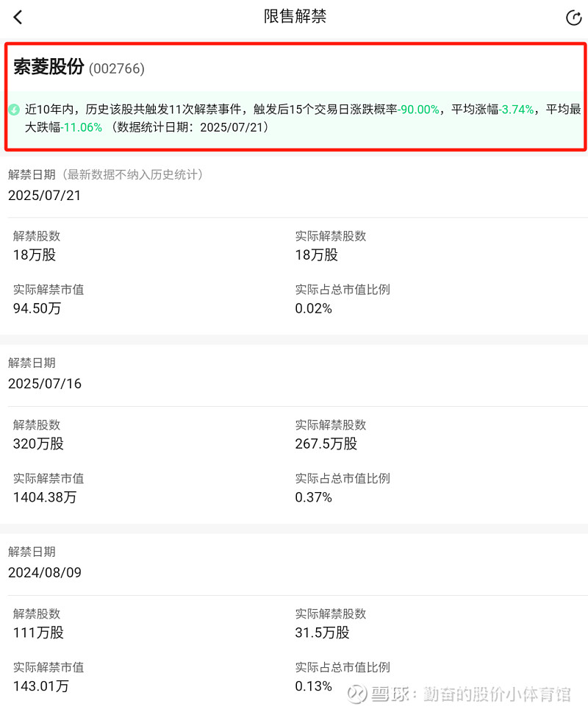This screenshot has width=588, height=712.
Task: Open the 2025/07/16 unlock date entry
Action: (x=44, y=384)
